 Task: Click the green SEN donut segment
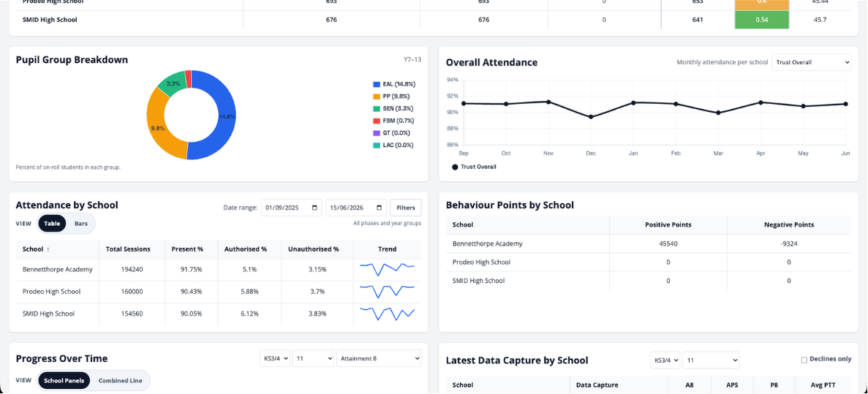[172, 83]
